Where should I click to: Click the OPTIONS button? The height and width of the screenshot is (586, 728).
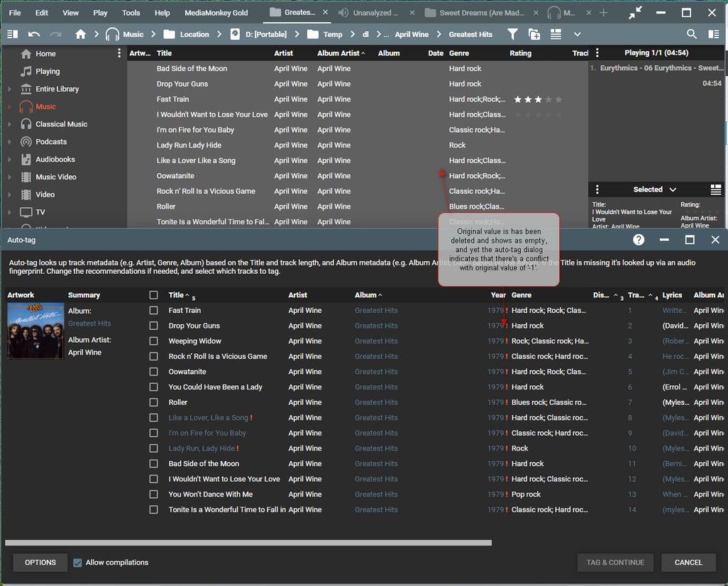pyautogui.click(x=40, y=563)
